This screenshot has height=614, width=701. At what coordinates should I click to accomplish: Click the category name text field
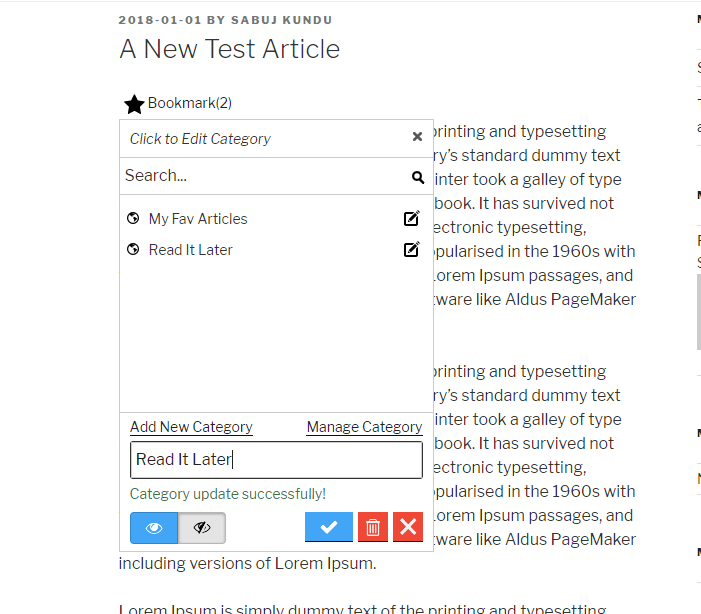point(276,460)
